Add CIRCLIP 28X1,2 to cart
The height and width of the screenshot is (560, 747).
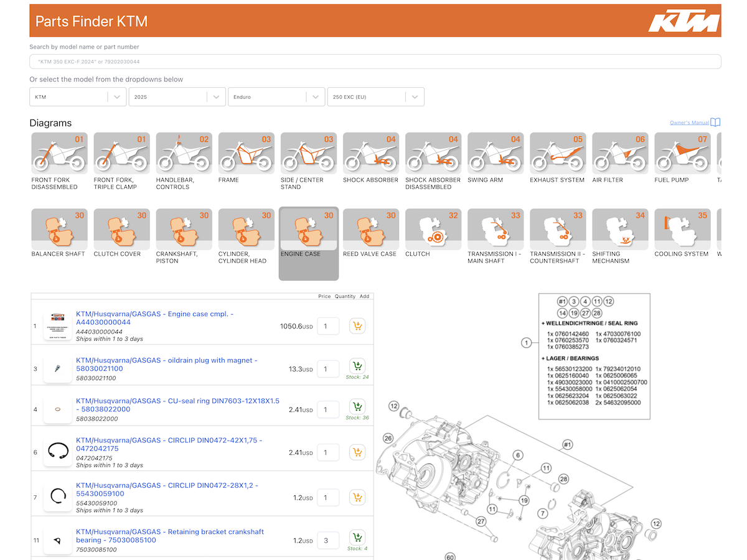tap(357, 497)
